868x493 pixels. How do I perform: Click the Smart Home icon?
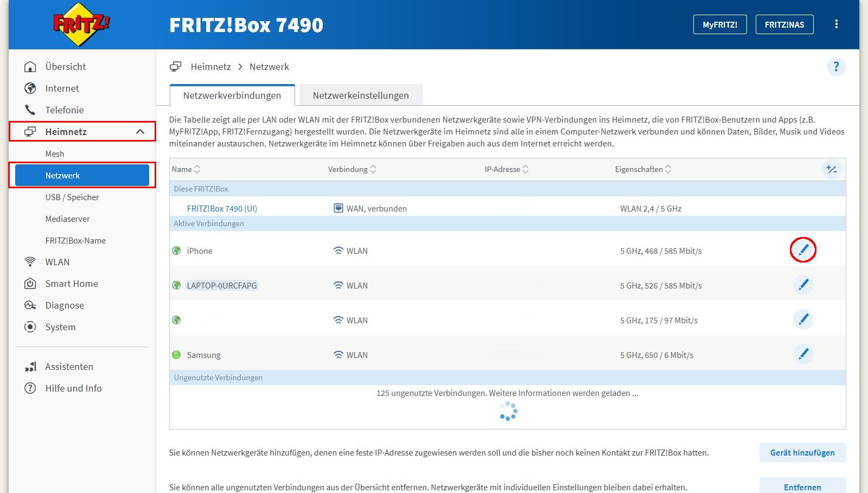tap(30, 284)
